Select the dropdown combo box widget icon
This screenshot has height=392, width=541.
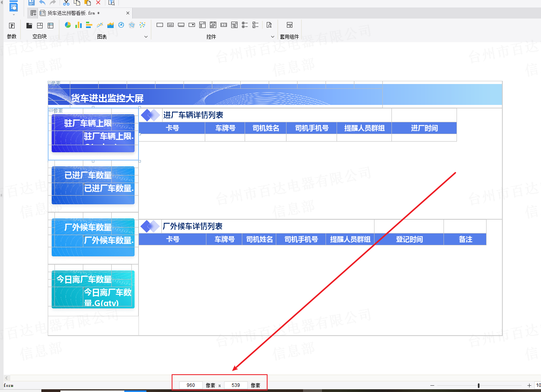192,25
